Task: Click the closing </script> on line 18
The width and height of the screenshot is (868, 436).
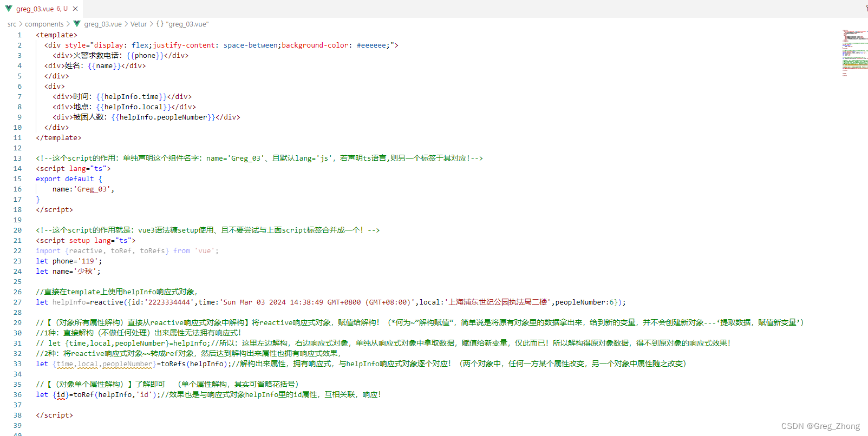Action: tap(54, 210)
